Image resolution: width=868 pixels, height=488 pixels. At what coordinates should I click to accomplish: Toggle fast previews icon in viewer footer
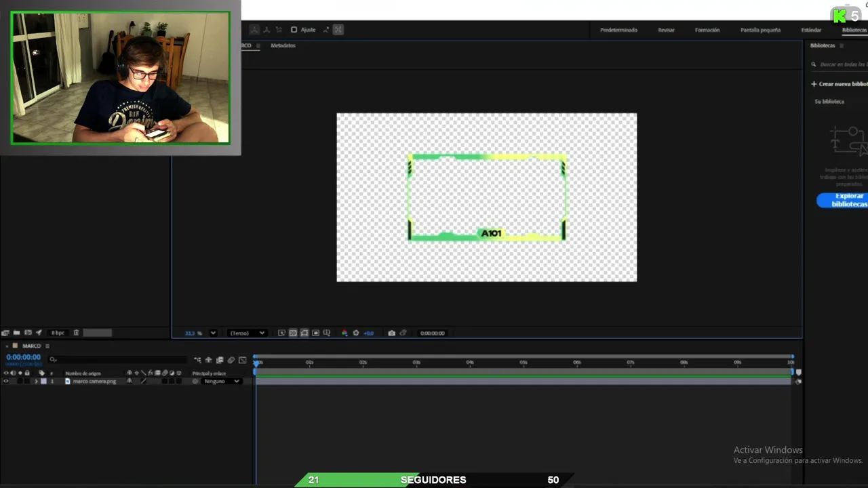(281, 333)
